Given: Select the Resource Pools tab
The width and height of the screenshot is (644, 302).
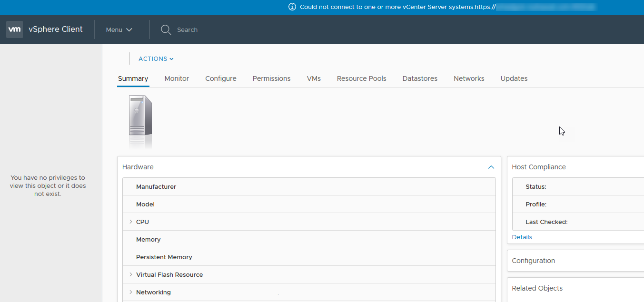Looking at the screenshot, I should (x=361, y=78).
